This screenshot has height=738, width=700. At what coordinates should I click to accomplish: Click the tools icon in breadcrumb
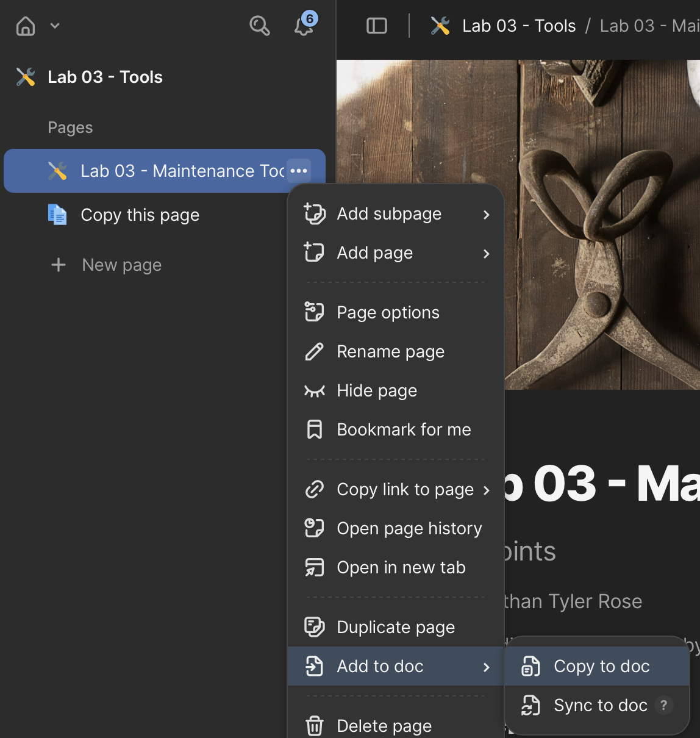[x=440, y=26]
